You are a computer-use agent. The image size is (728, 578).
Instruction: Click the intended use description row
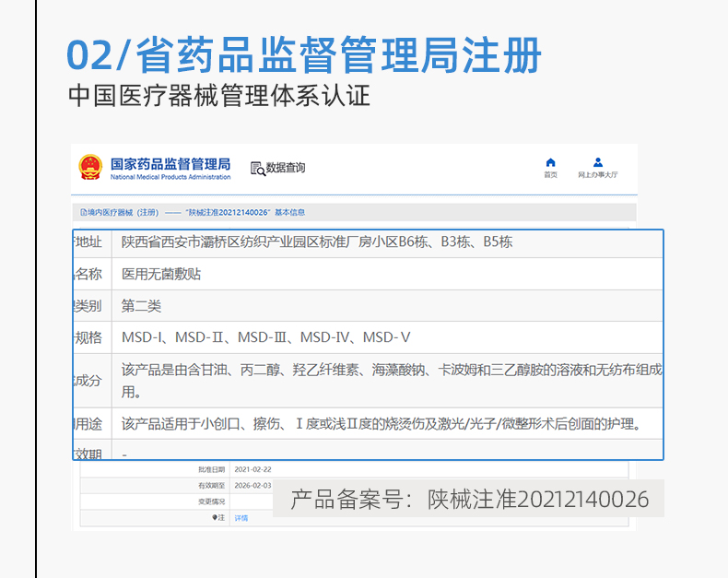(380, 424)
